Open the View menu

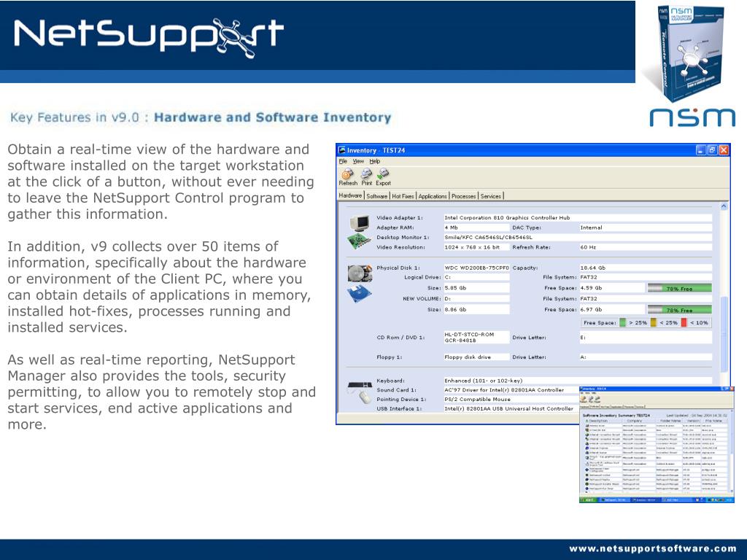click(x=358, y=161)
